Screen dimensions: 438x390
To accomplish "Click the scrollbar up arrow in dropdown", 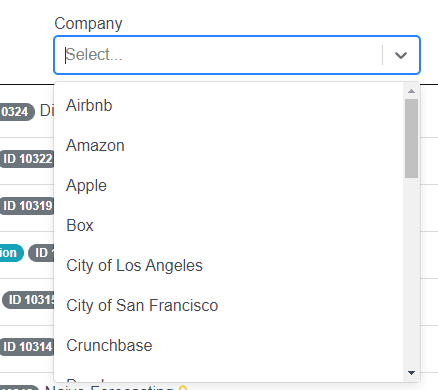I will 411,91.
